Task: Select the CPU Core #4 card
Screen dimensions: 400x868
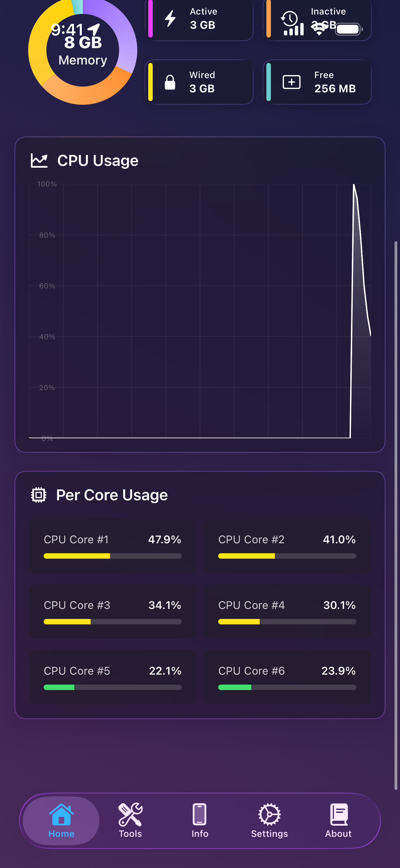Action: point(287,612)
